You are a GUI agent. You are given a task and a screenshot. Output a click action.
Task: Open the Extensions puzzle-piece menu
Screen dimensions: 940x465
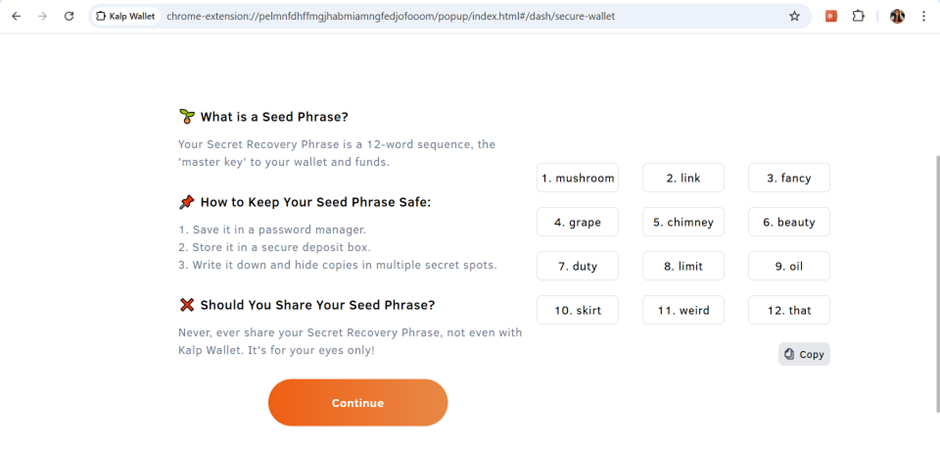[x=858, y=16]
